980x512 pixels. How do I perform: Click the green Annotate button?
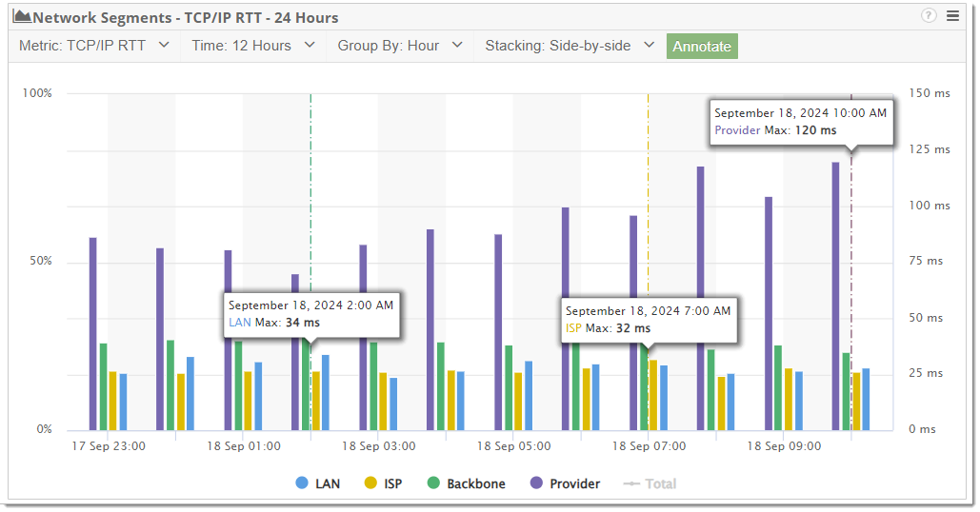702,47
